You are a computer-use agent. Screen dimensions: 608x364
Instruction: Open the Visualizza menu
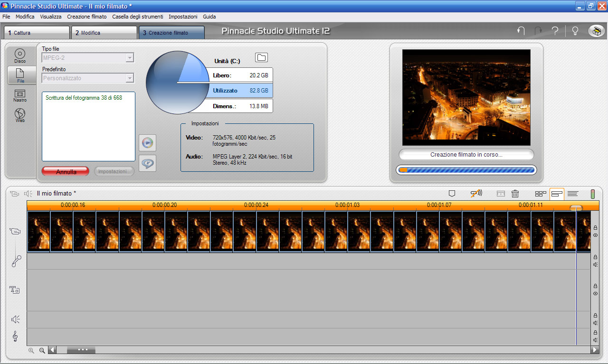click(x=51, y=17)
